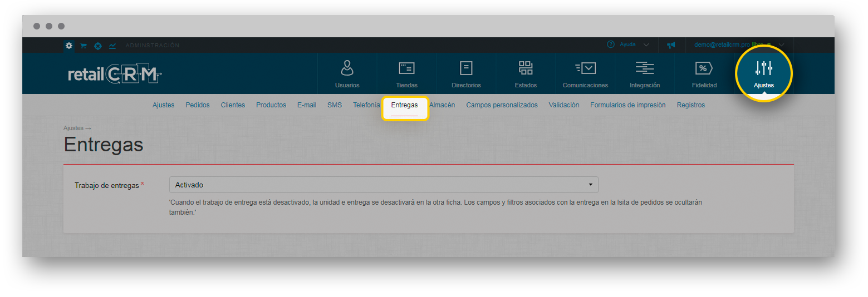Open the Formularios de impresión tab

628,105
